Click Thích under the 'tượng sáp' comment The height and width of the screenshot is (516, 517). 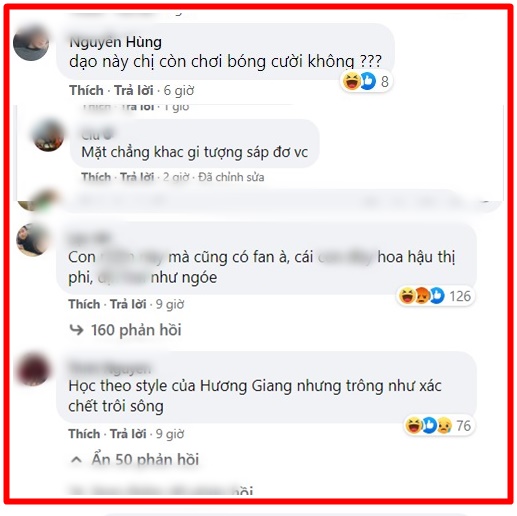(x=96, y=177)
